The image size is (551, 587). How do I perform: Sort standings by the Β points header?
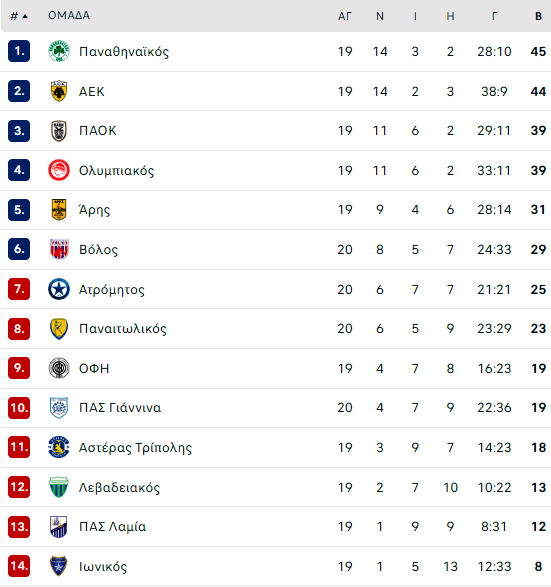point(538,16)
